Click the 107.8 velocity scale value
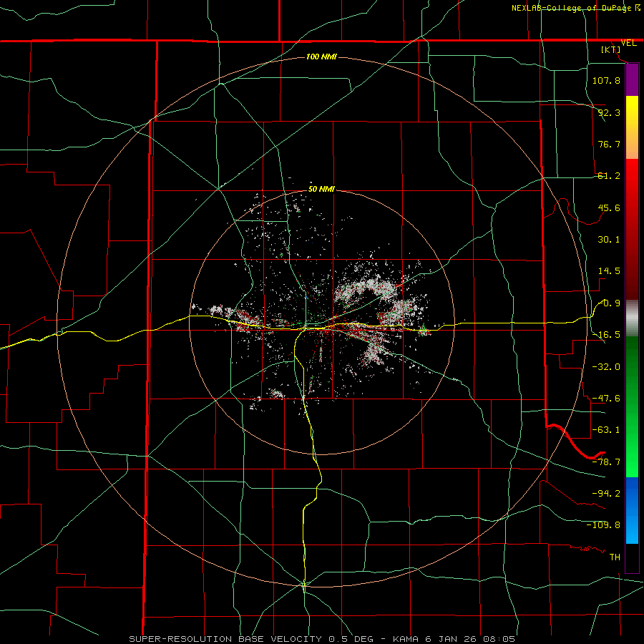The width and height of the screenshot is (644, 644). click(606, 80)
